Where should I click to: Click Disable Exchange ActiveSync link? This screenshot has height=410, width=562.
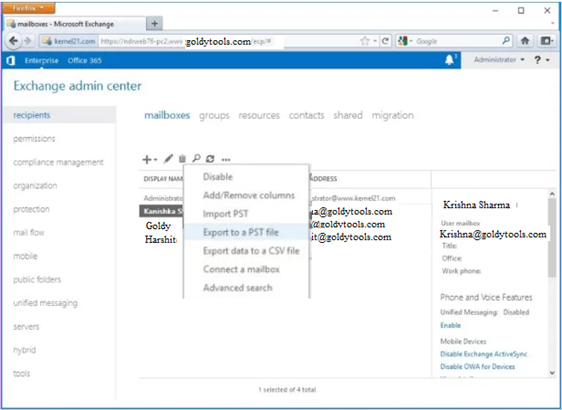[x=484, y=354]
